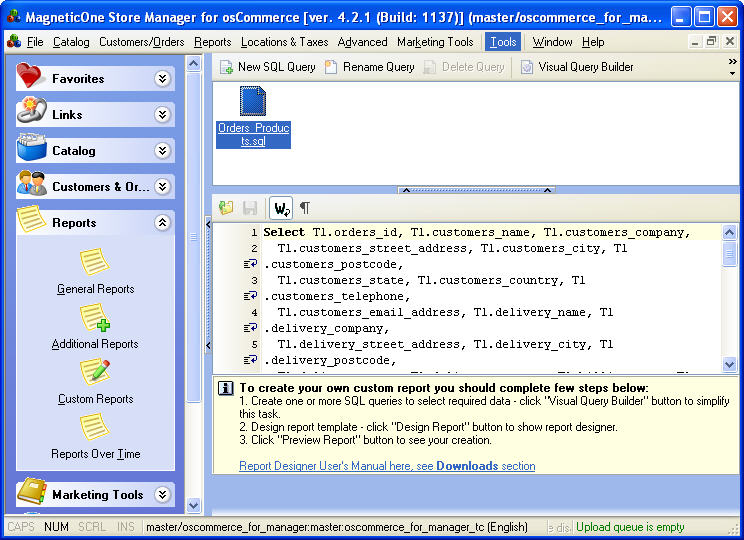Click SQL editor scroll up arrow
This screenshot has width=744, height=540.
729,233
